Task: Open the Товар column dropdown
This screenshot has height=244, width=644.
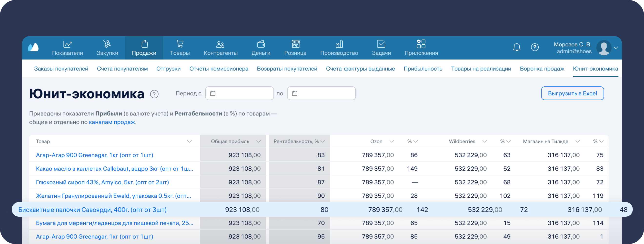Action: point(189,142)
